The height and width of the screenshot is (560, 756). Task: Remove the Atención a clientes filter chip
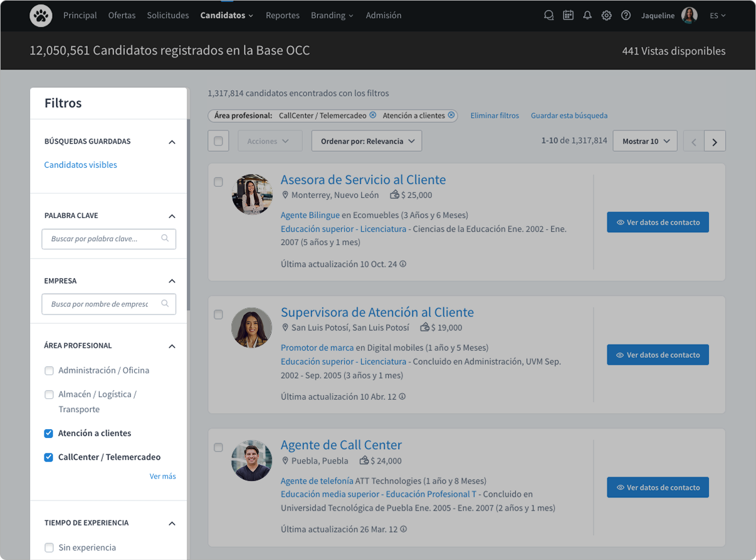tap(451, 115)
